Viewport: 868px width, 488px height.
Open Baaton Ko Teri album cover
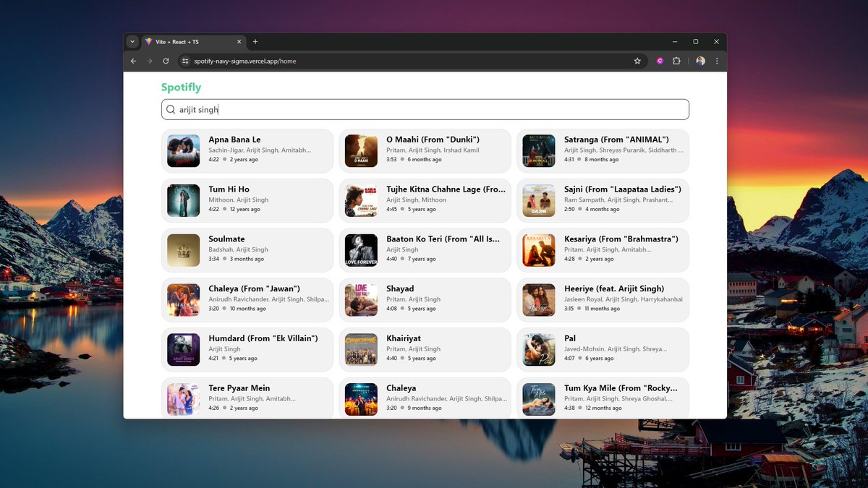coord(361,250)
